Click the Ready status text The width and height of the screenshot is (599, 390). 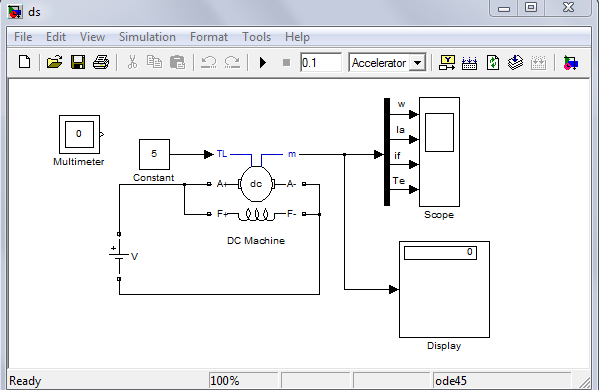pyautogui.click(x=25, y=381)
